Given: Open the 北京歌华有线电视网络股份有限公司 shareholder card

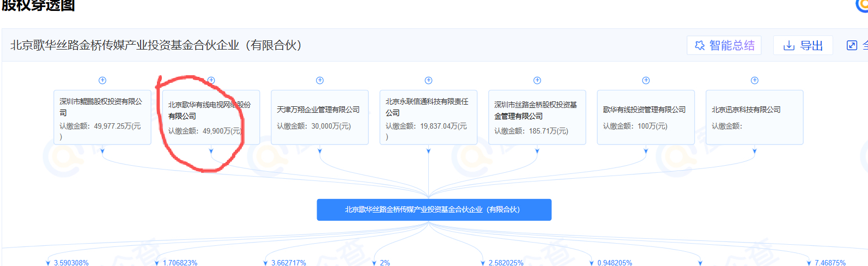Looking at the screenshot, I should click(x=211, y=117).
